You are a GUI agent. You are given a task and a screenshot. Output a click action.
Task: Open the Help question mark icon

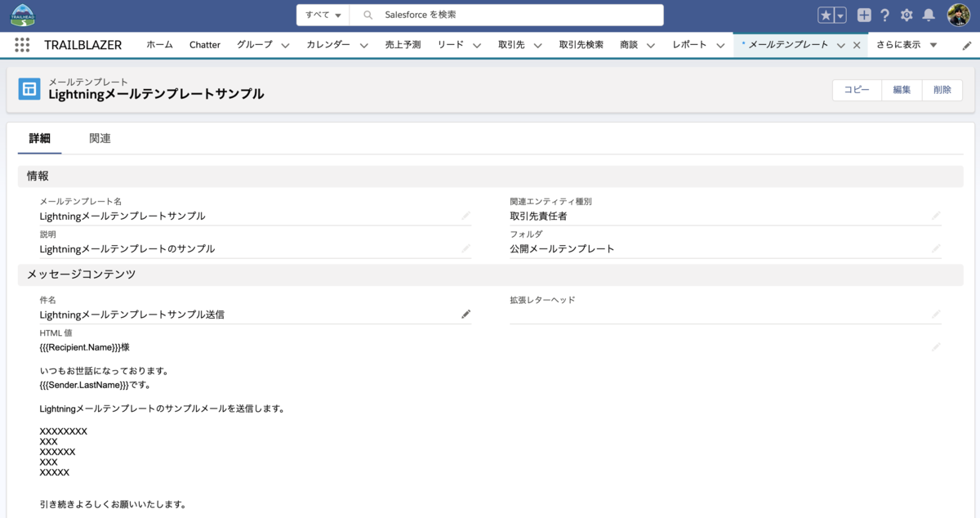click(884, 15)
